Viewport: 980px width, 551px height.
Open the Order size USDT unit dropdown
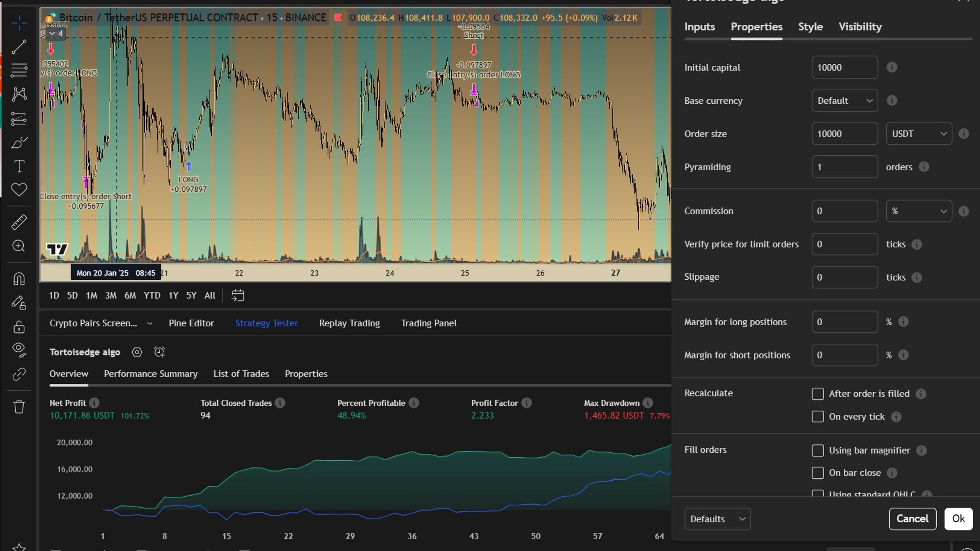(919, 134)
